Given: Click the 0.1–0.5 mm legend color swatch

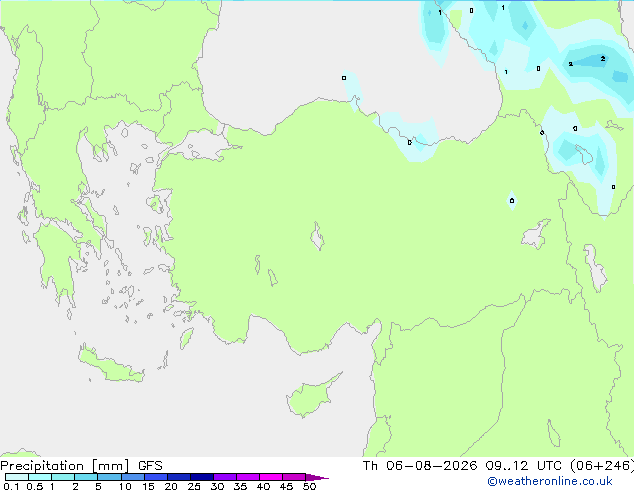Looking at the screenshot, I should (x=17, y=477).
